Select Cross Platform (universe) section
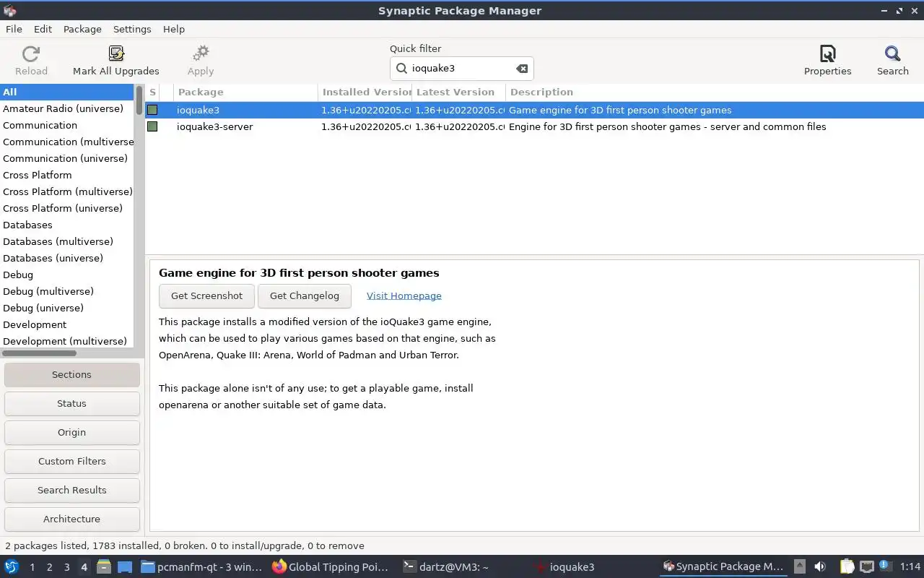This screenshot has width=924, height=578. click(67, 208)
